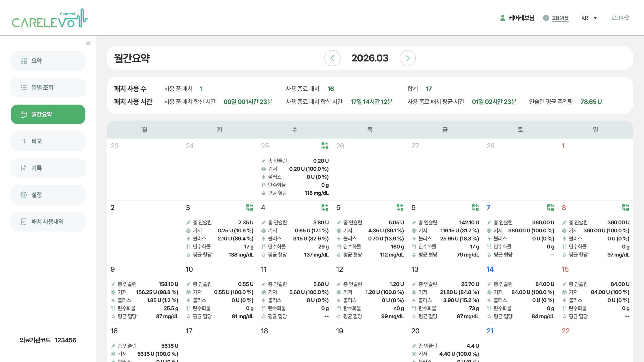Screen dimensions: 644x362
Task: Click patch change icon on day 25
Action: point(325,146)
